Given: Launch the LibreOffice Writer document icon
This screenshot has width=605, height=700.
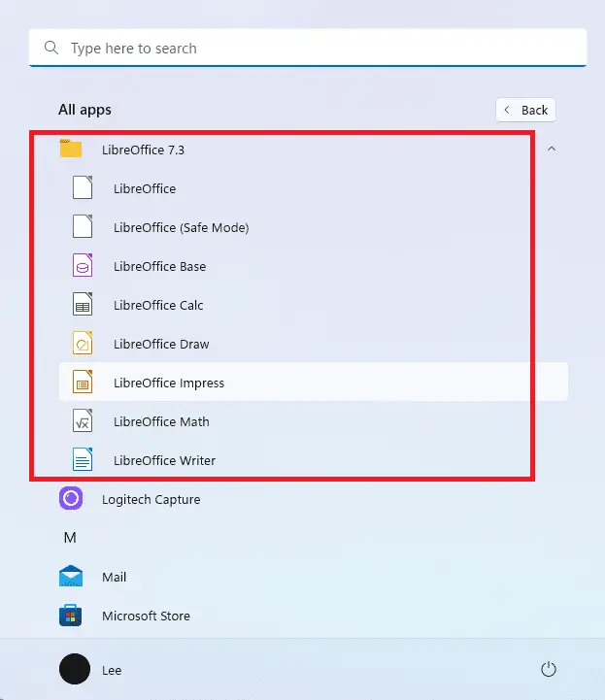Looking at the screenshot, I should pos(83,459).
